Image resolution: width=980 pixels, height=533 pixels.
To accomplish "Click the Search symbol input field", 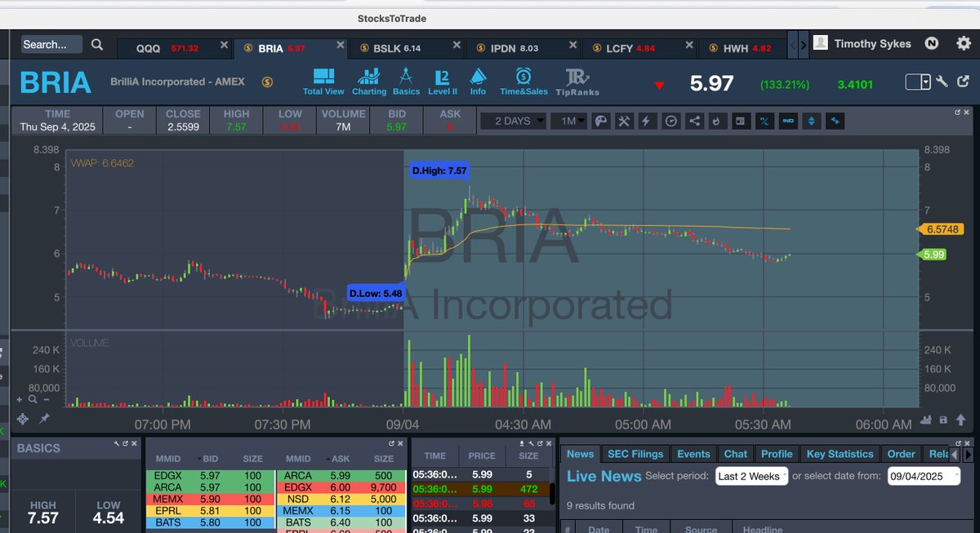I will 52,45.
